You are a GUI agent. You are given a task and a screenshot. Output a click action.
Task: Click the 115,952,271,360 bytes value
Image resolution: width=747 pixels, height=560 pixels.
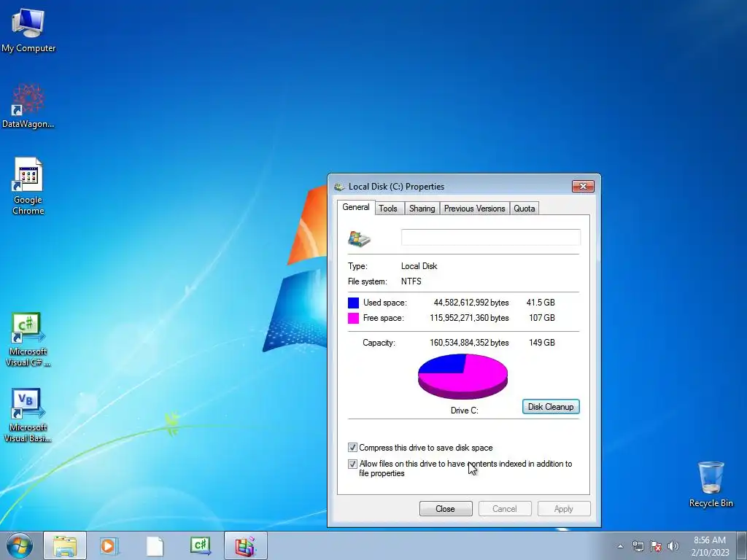click(469, 318)
